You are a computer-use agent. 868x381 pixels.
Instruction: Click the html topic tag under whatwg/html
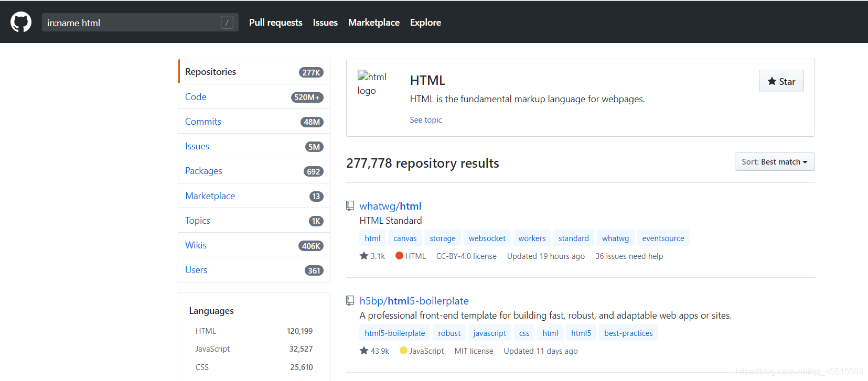[373, 238]
